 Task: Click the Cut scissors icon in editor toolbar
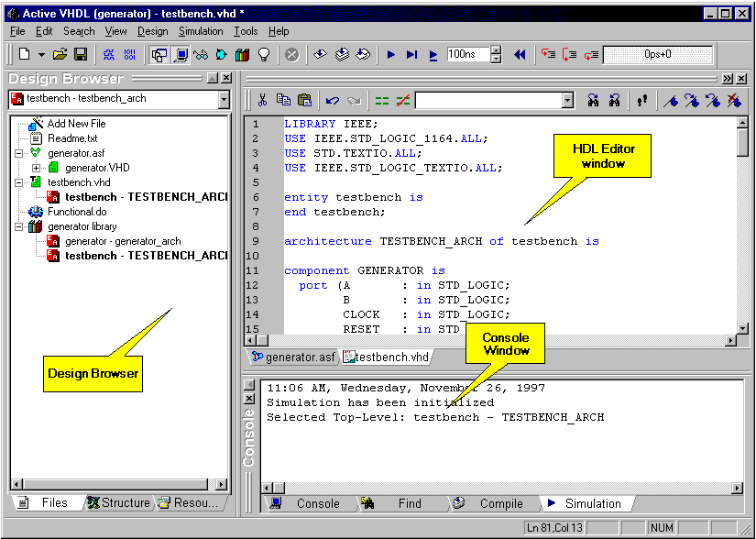click(x=262, y=101)
